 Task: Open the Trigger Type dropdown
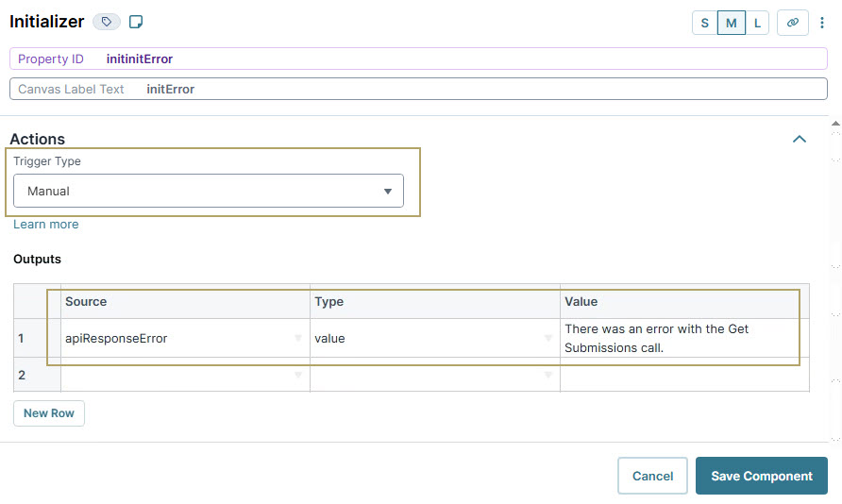point(209,191)
